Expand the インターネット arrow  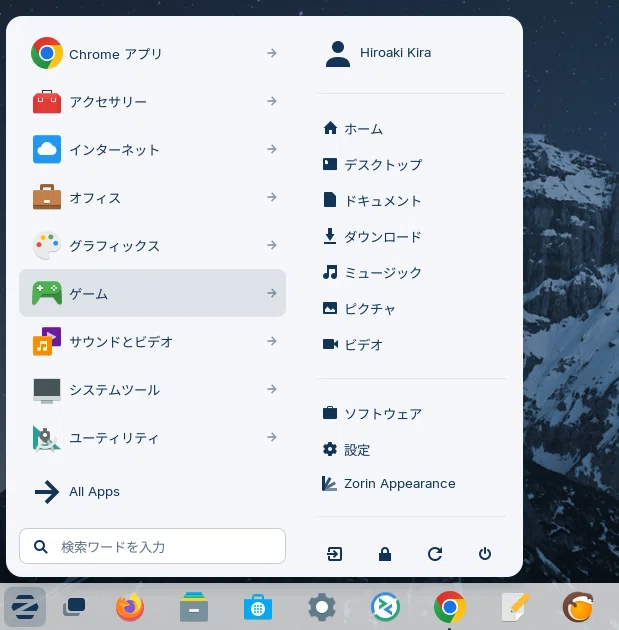coord(272,149)
